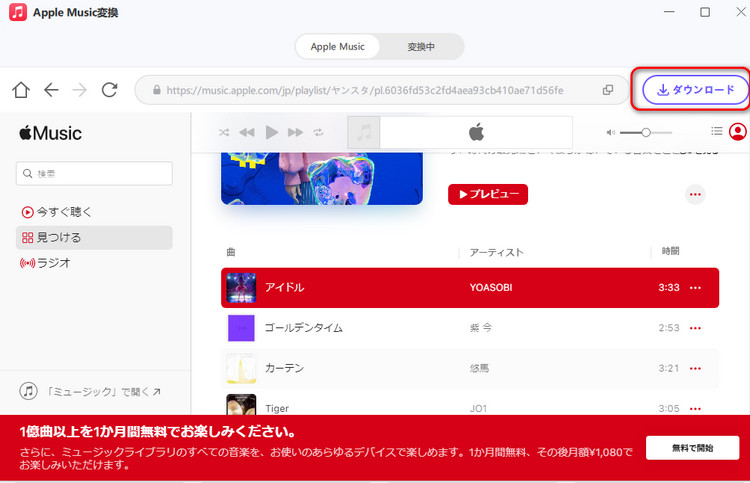This screenshot has width=750, height=483.
Task: Click the アーティスト column header
Action: (496, 252)
